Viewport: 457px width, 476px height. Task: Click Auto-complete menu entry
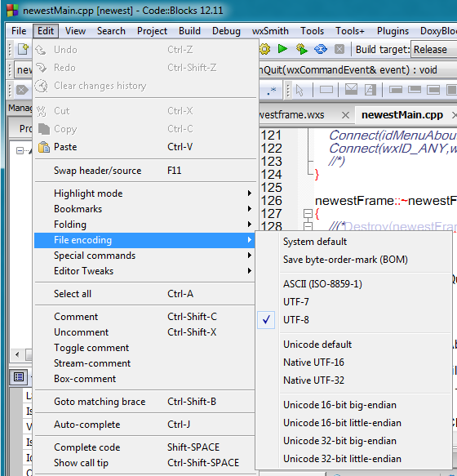[144, 425]
